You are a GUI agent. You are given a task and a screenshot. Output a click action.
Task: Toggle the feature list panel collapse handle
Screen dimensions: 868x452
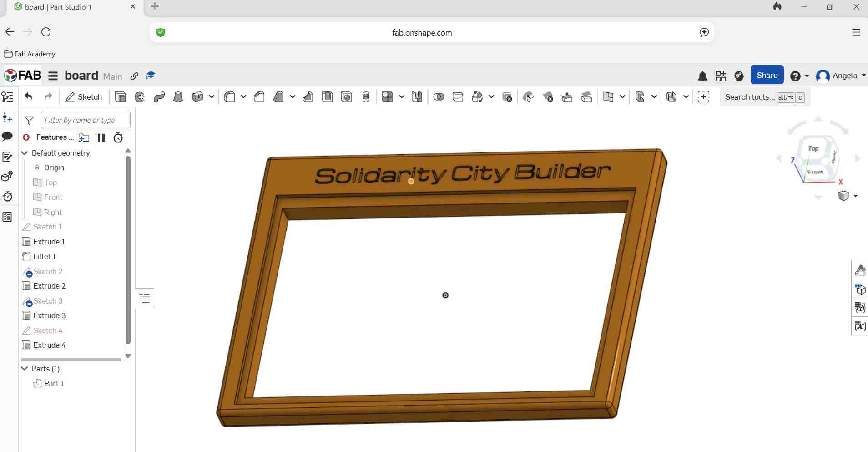point(145,298)
